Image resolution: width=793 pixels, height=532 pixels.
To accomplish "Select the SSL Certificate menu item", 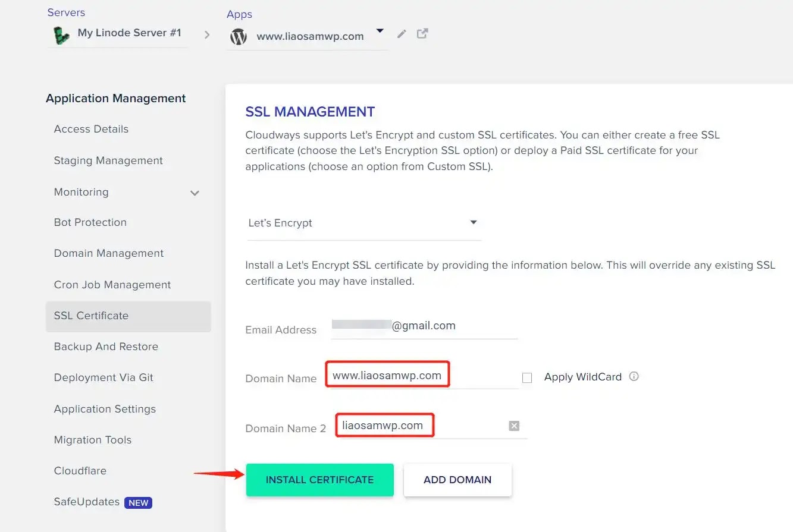I will (x=128, y=316).
